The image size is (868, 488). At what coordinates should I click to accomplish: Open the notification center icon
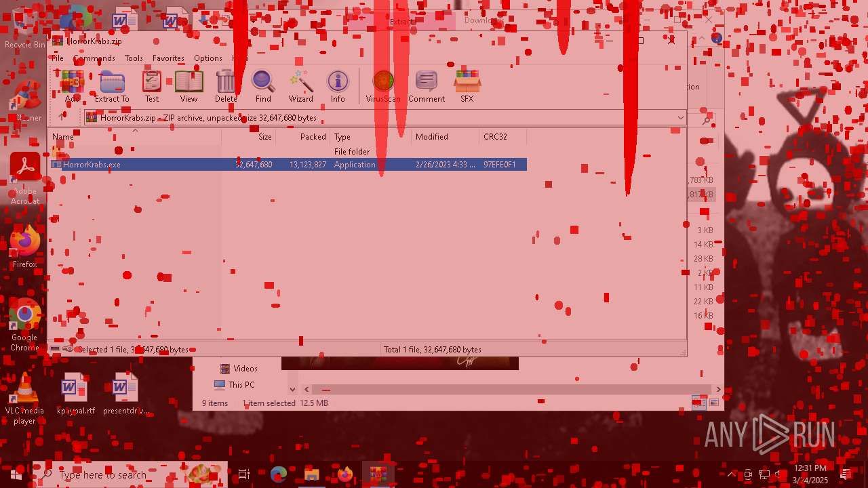(847, 474)
